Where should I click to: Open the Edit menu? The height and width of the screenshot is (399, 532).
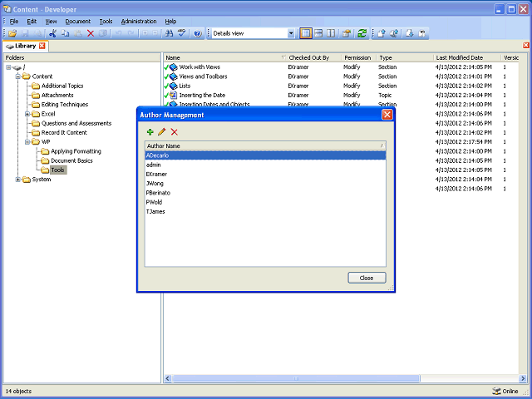[x=32, y=22]
